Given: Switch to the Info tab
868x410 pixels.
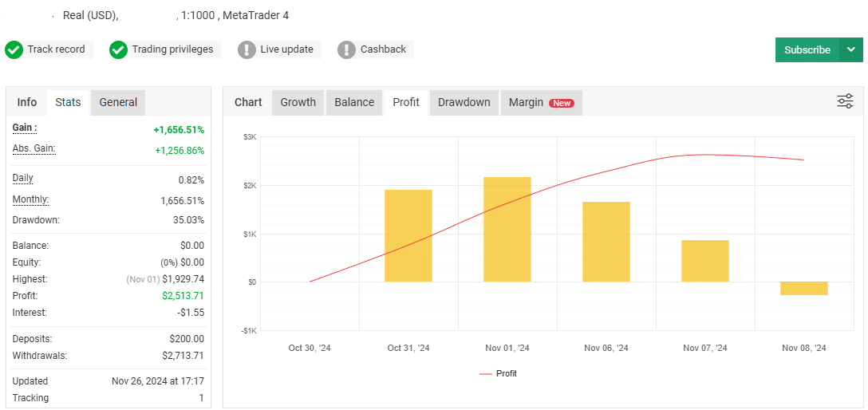Looking at the screenshot, I should point(27,102).
